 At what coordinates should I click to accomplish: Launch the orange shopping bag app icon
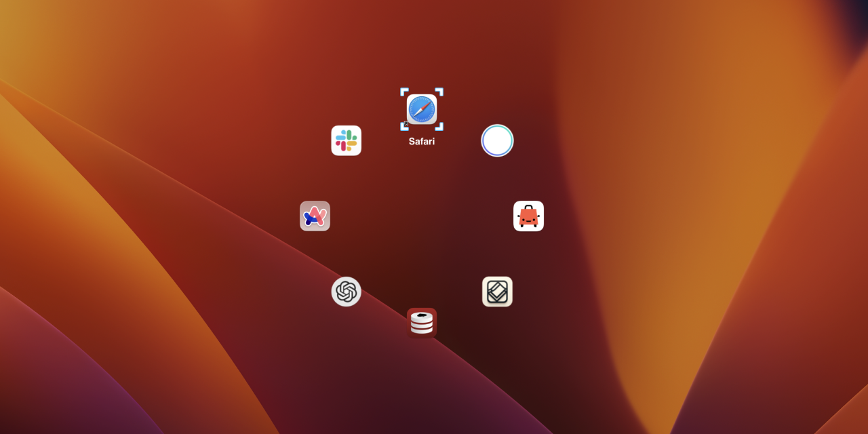coord(528,216)
